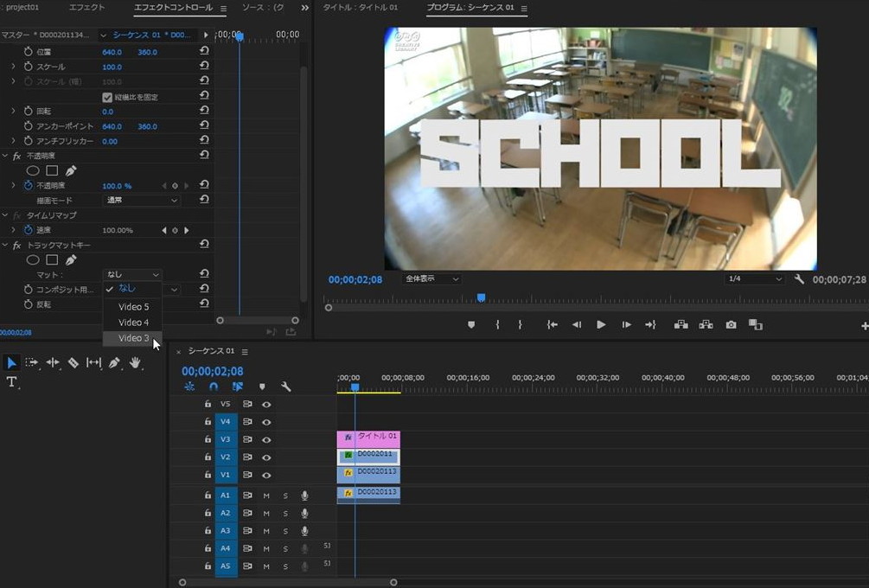
Task: Click Add Marker in program monitor
Action: (471, 325)
